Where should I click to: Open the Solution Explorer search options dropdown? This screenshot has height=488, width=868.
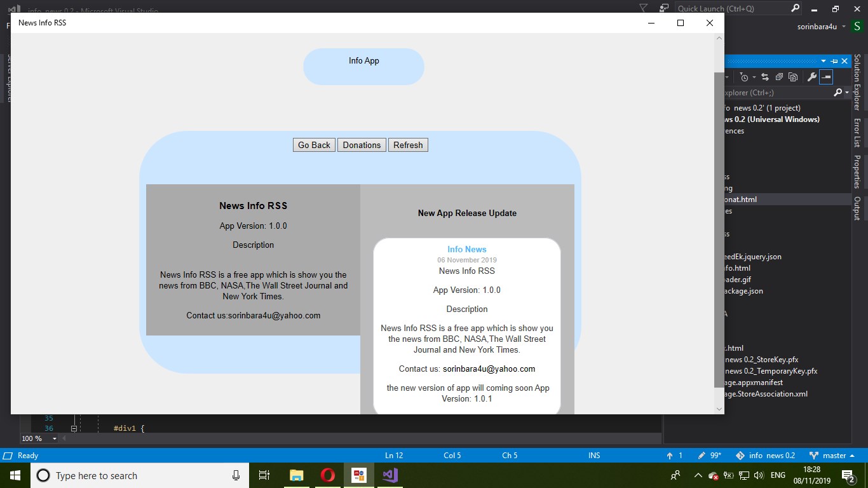point(847,93)
